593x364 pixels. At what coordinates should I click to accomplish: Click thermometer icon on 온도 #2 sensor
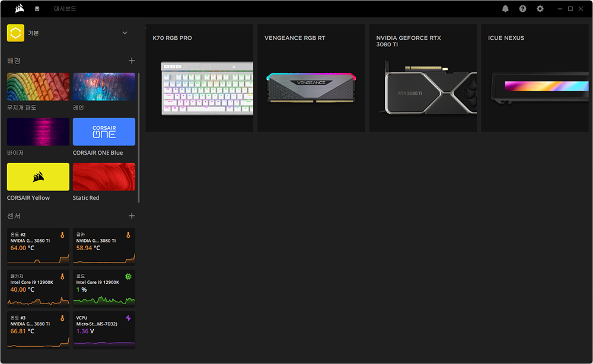pos(62,235)
